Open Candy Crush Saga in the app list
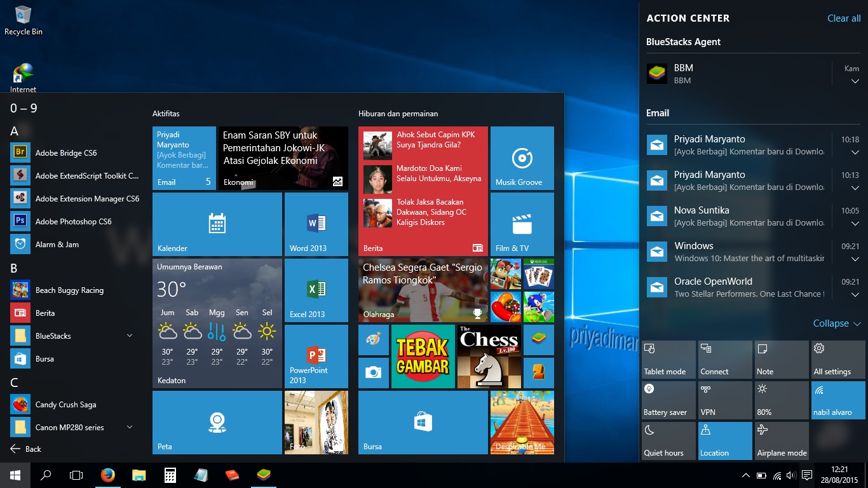Image resolution: width=868 pixels, height=488 pixels. pyautogui.click(x=73, y=405)
